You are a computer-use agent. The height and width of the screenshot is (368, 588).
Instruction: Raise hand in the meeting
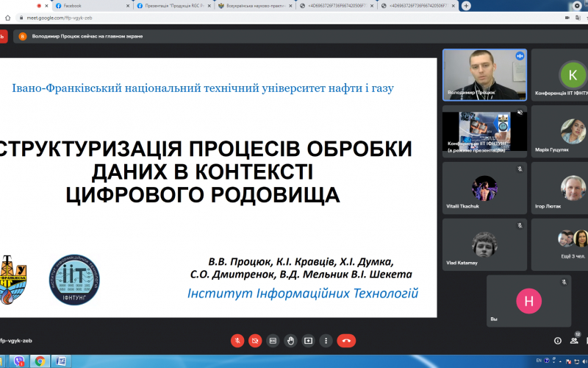pos(290,341)
